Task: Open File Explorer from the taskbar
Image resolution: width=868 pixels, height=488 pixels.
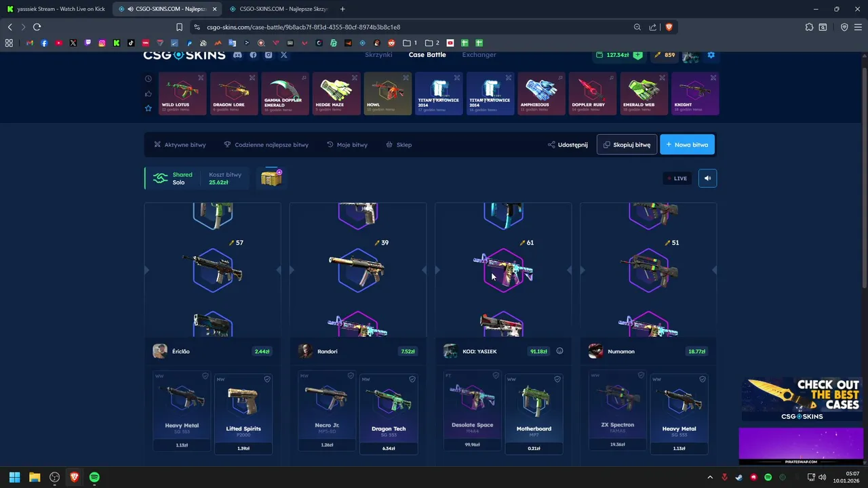Action: [35, 477]
